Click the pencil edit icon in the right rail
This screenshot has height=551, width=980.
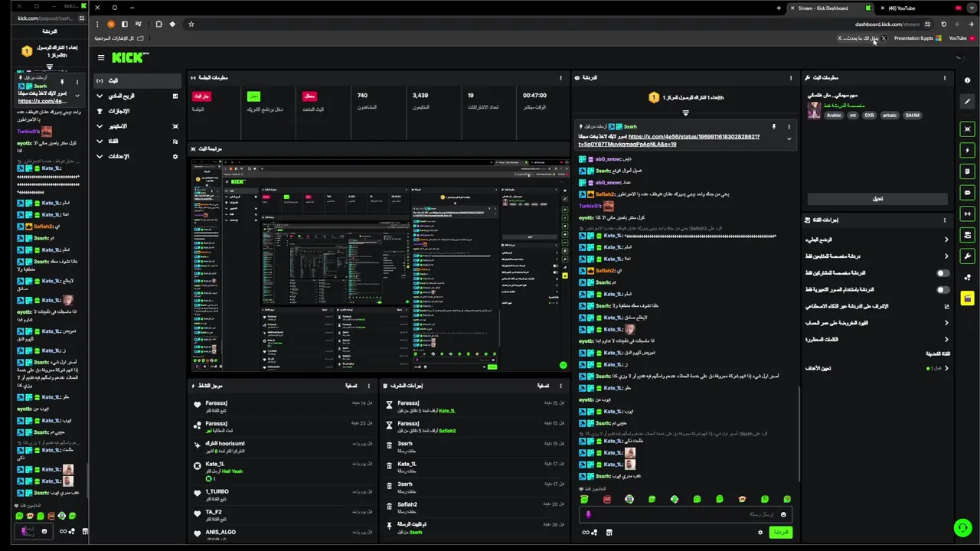968,101
